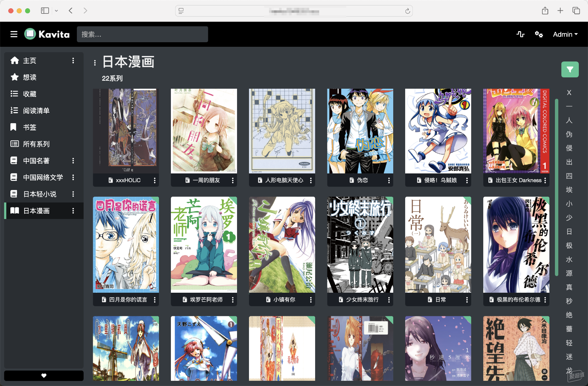
Task: Open 四月是你的谎言 cover
Action: tap(126, 245)
